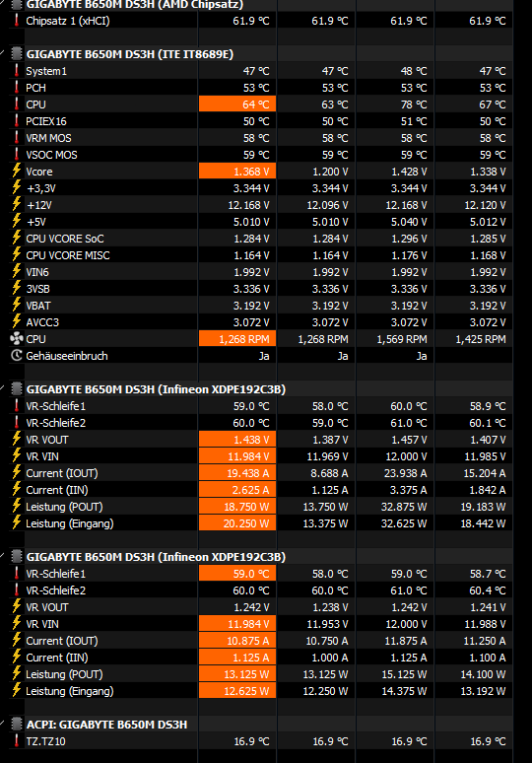Click the lightning icon beside CPU VCORE SoC

click(17, 239)
